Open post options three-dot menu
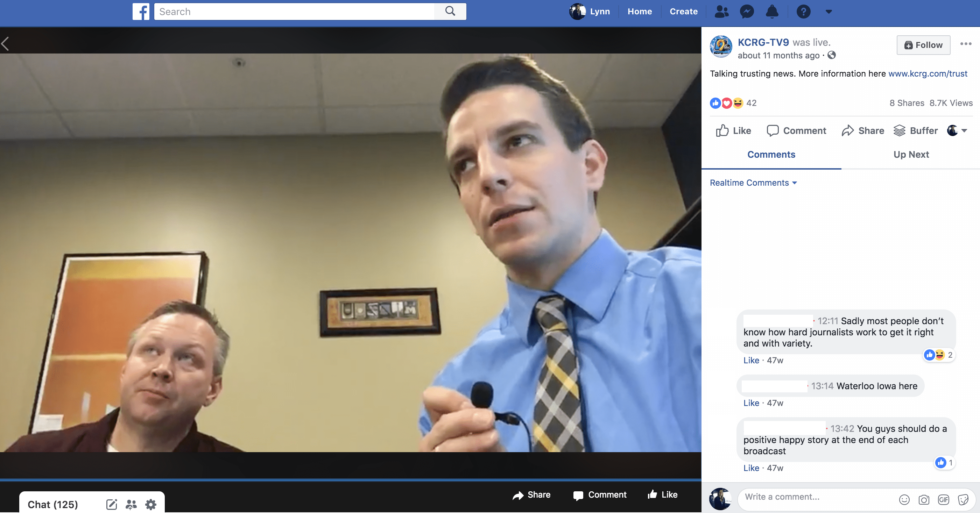 (966, 44)
